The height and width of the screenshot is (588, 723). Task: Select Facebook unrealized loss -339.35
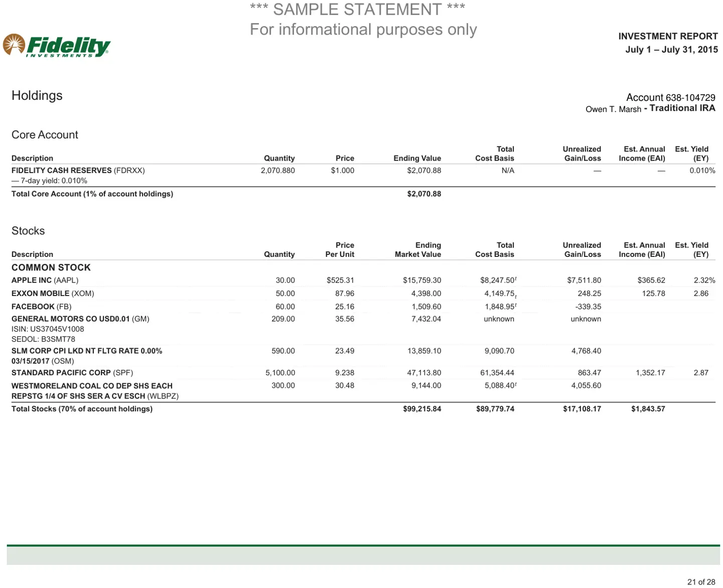point(588,307)
